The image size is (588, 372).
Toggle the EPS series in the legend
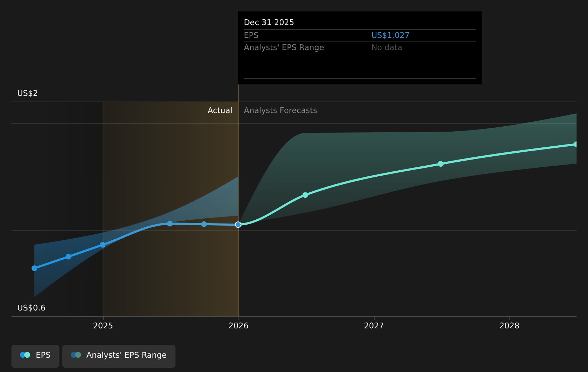tap(35, 356)
